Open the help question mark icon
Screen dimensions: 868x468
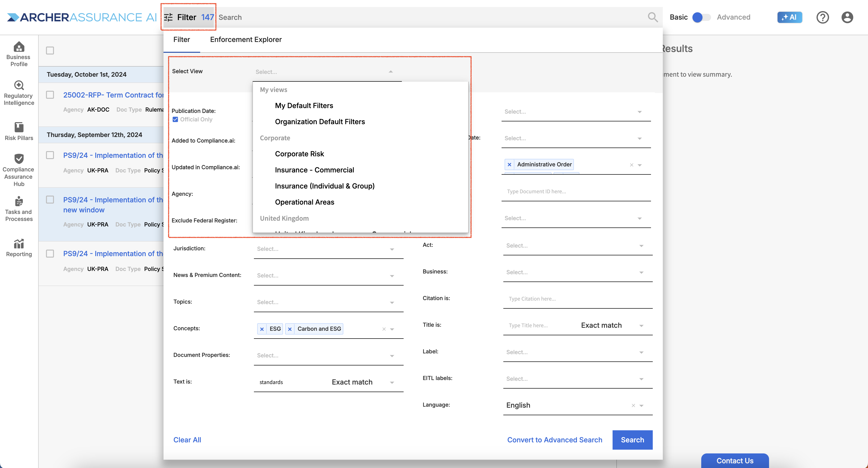(x=823, y=17)
